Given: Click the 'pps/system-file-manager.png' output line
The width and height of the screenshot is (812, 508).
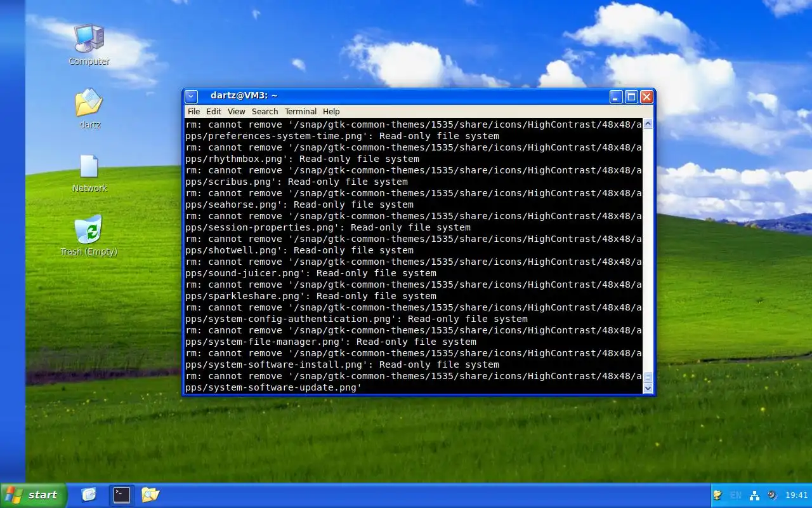Looking at the screenshot, I should (x=331, y=342).
